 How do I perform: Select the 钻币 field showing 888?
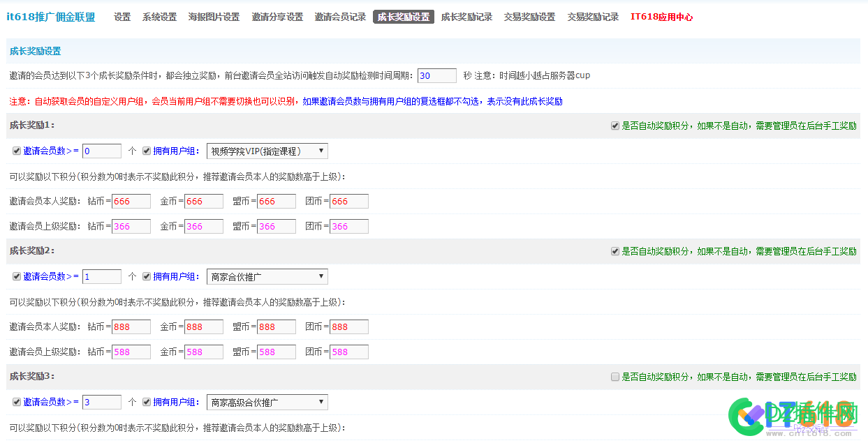(131, 326)
